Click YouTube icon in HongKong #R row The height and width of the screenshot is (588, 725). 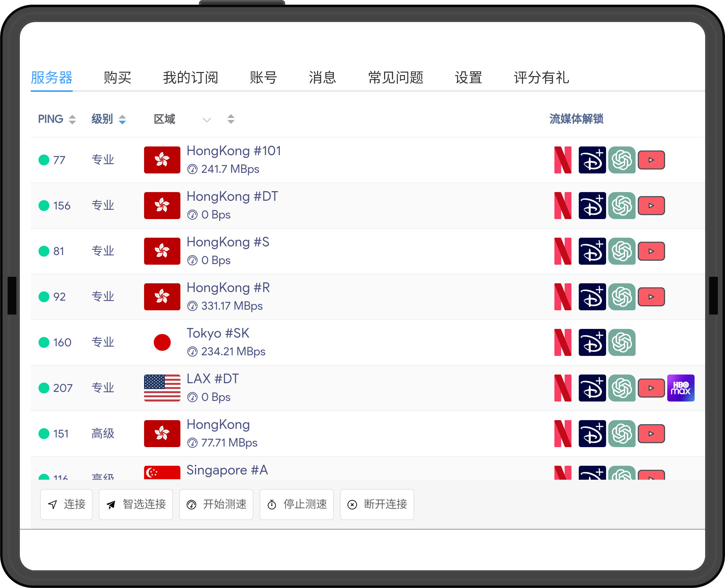[x=651, y=297]
